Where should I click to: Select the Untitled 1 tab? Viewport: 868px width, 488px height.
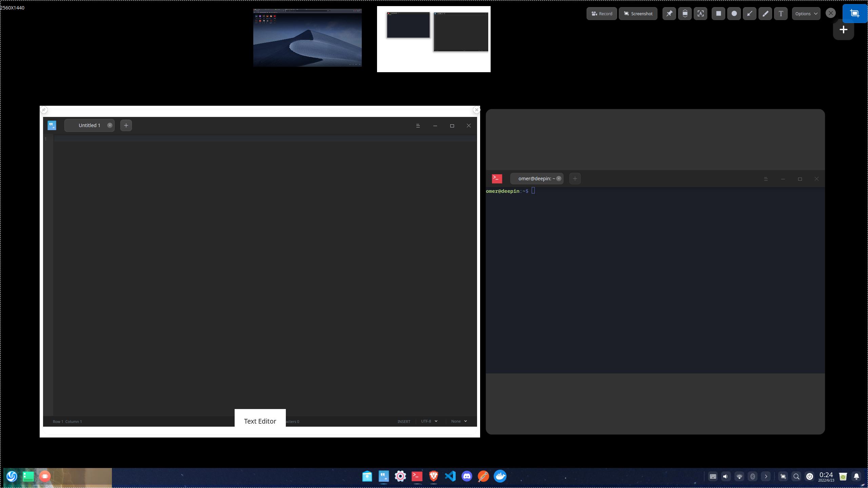pyautogui.click(x=89, y=125)
